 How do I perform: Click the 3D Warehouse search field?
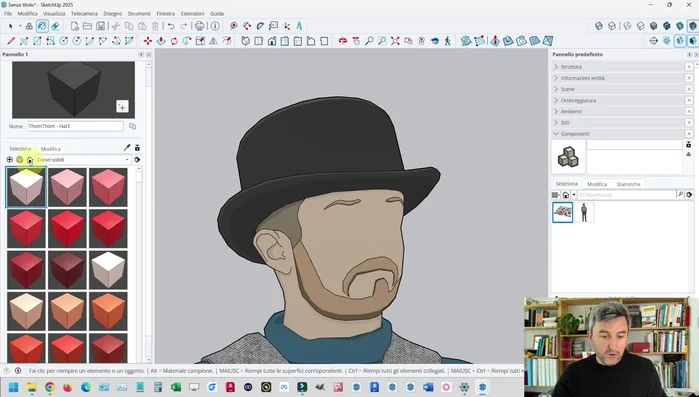(627, 195)
